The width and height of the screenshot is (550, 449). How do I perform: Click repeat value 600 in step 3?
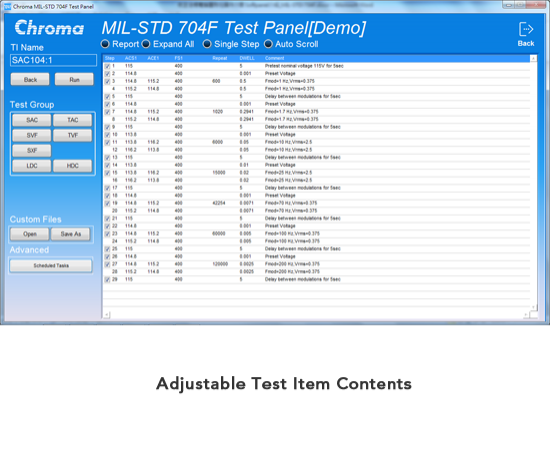click(216, 81)
